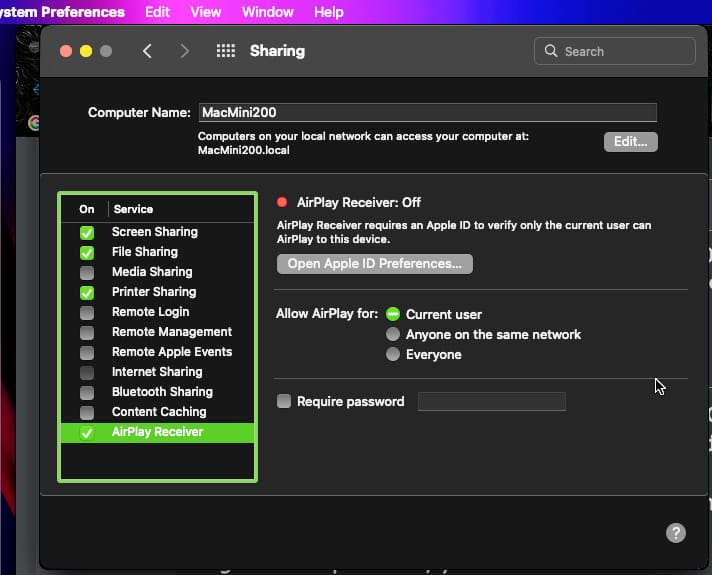Click the Require password text field
This screenshot has width=712, height=575.
pyautogui.click(x=492, y=402)
